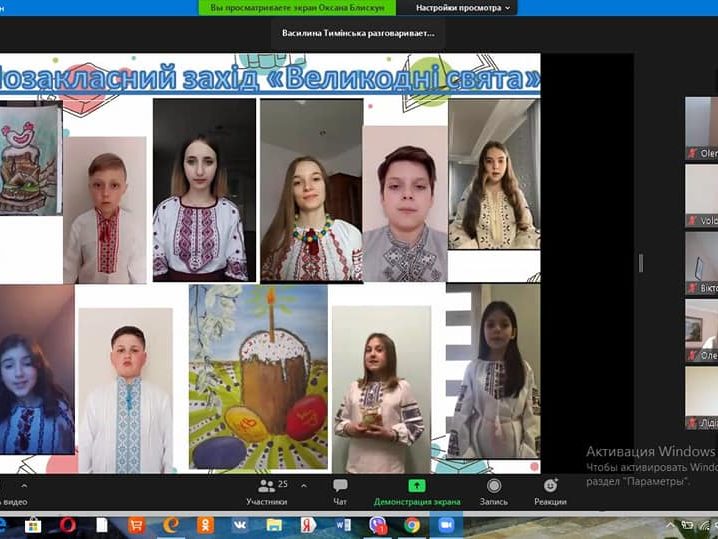Start recording with Запись button
Viewport: 718px width, 539px height.
493,490
